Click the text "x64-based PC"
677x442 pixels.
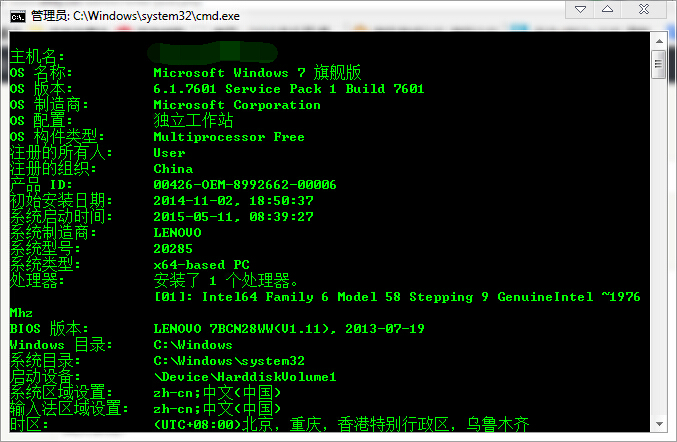(x=202, y=265)
